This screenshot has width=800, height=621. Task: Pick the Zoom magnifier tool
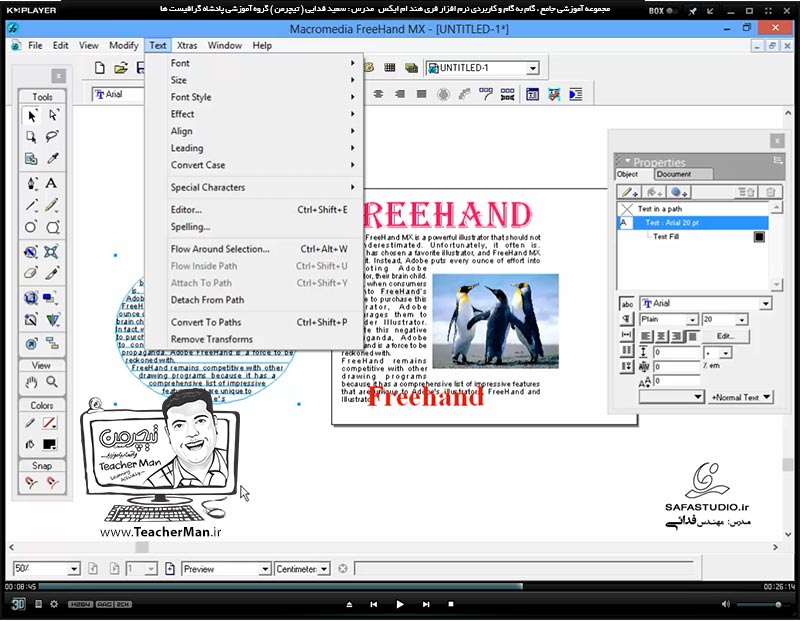(x=52, y=382)
